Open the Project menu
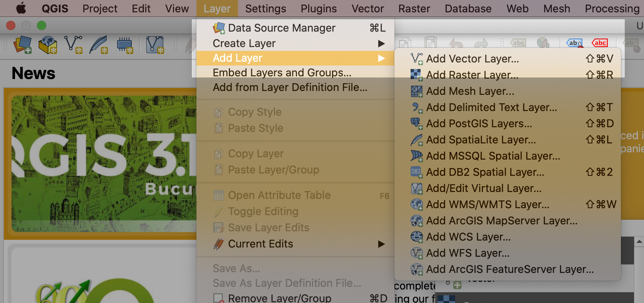Image resolution: width=644 pixels, height=303 pixels. (x=100, y=8)
